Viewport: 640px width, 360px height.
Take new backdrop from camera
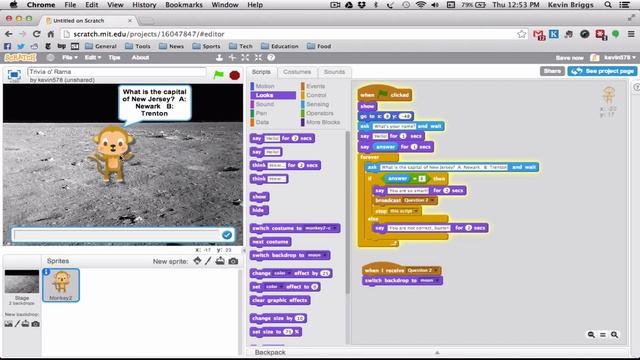36,324
